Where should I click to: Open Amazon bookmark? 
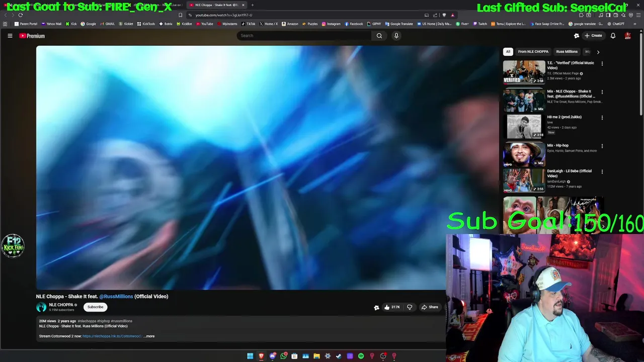[x=290, y=24]
